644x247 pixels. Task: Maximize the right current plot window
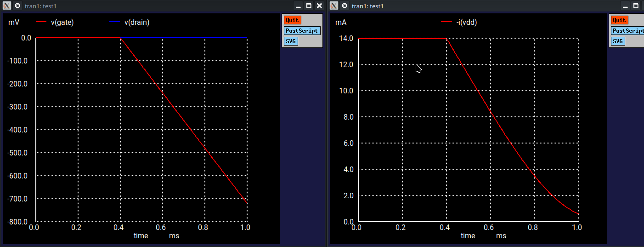[636, 6]
